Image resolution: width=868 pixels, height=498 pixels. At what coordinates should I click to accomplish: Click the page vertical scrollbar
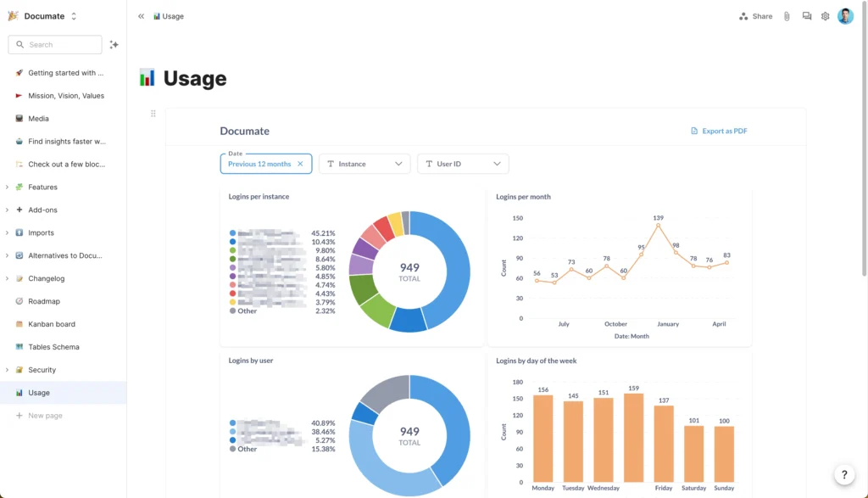pos(865,138)
